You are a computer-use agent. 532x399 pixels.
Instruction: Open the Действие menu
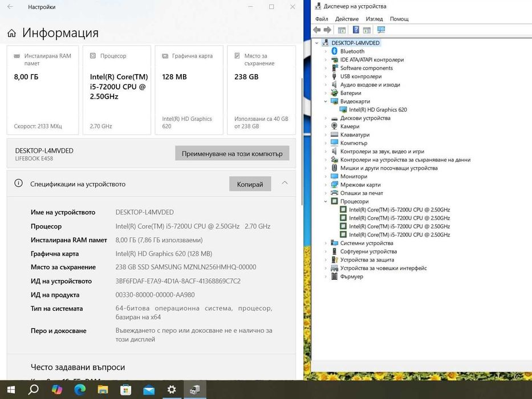click(x=347, y=19)
